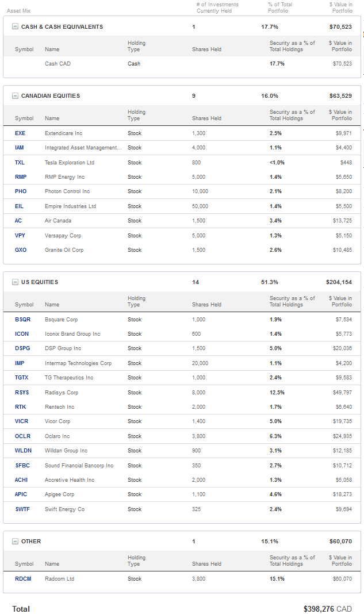Open the RSYS Radisys ticker link
The image size is (364, 614).
click(x=21, y=393)
